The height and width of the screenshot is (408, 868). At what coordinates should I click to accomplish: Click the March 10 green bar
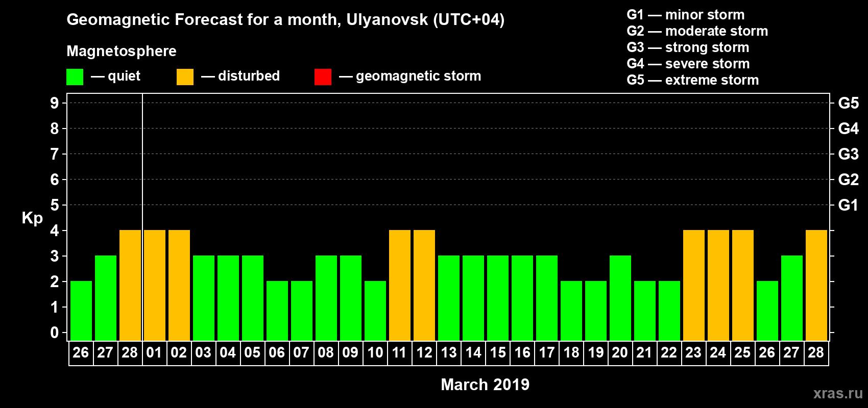tap(375, 311)
